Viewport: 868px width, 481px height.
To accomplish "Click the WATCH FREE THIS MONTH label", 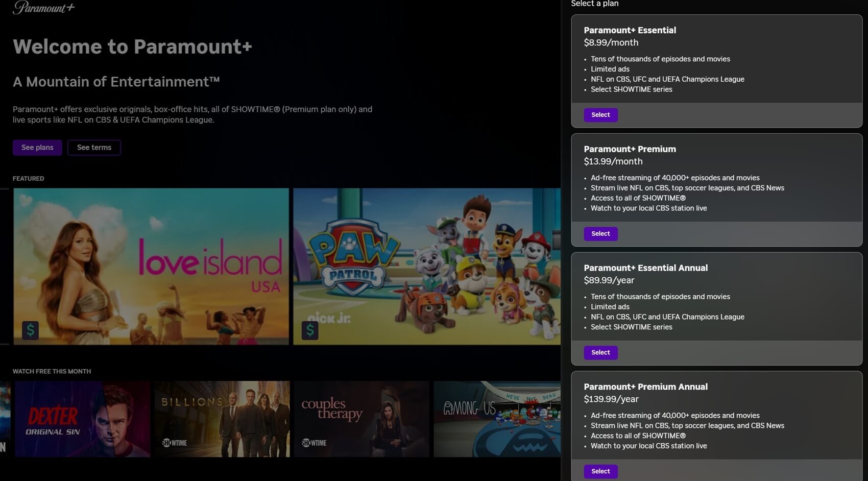I will click(x=52, y=371).
